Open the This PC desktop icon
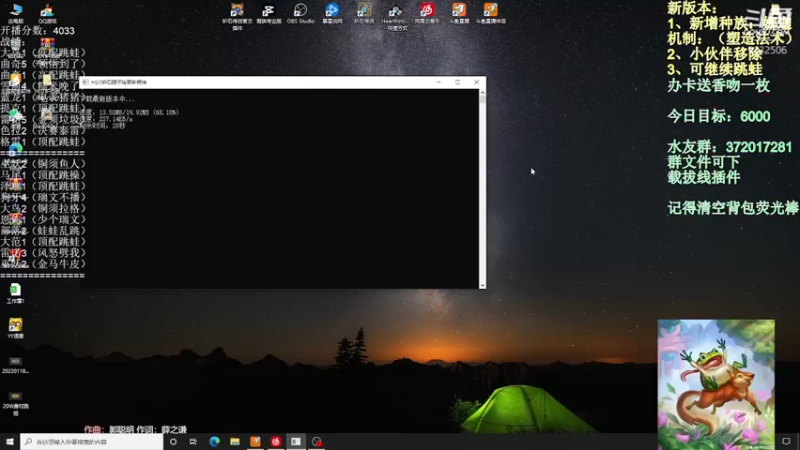Image resolution: width=800 pixels, height=450 pixels. (x=16, y=12)
